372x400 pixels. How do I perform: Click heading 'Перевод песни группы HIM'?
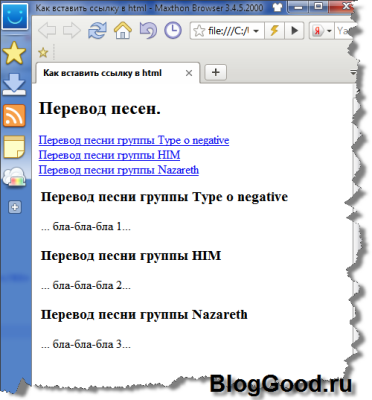point(131,256)
